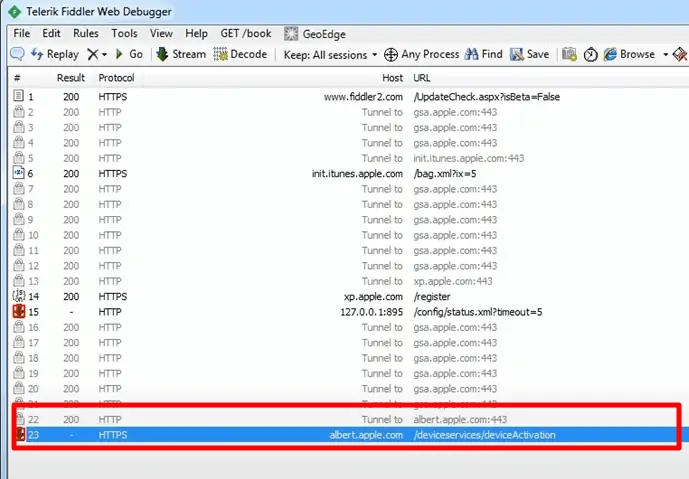
Task: Sort by the # column header
Action: click(x=17, y=78)
